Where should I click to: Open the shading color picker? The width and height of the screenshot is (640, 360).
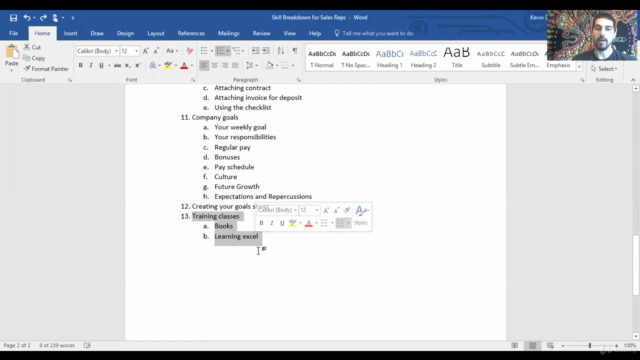(277, 65)
